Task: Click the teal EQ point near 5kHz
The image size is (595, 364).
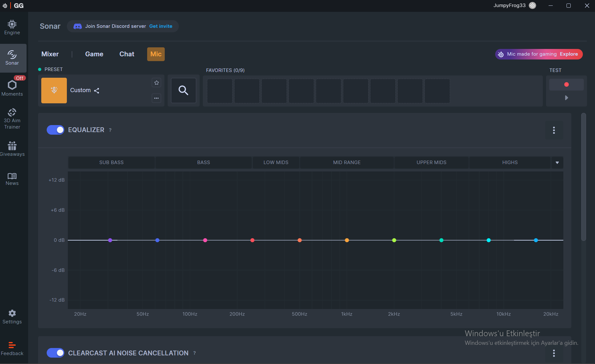Action: [x=441, y=240]
